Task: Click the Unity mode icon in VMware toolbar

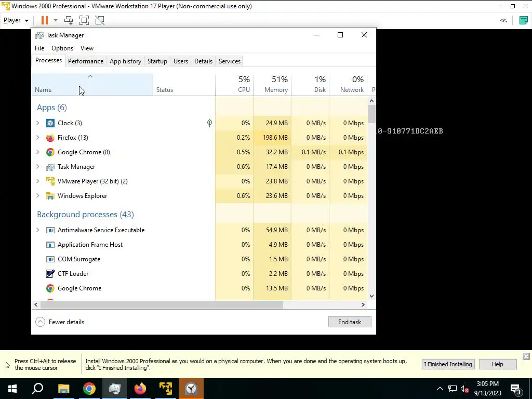Action: click(x=100, y=20)
